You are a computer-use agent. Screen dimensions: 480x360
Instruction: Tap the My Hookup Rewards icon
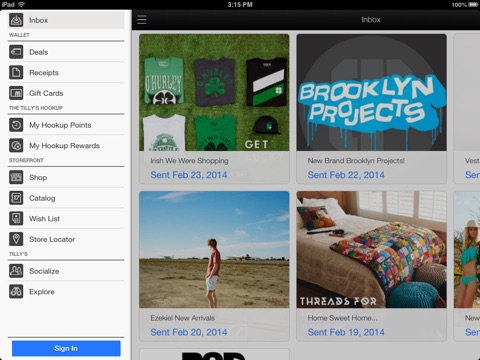(16, 146)
